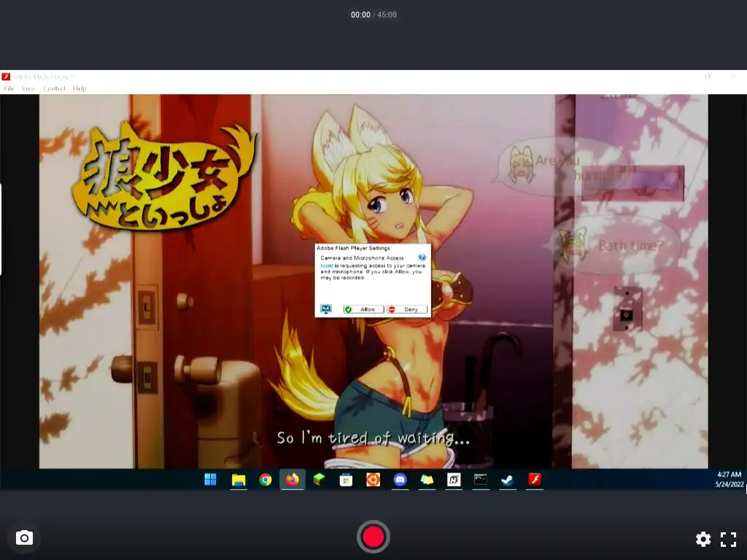Viewport: 747px width, 560px height.
Task: Open the blue help question-mark icon
Action: click(x=422, y=257)
